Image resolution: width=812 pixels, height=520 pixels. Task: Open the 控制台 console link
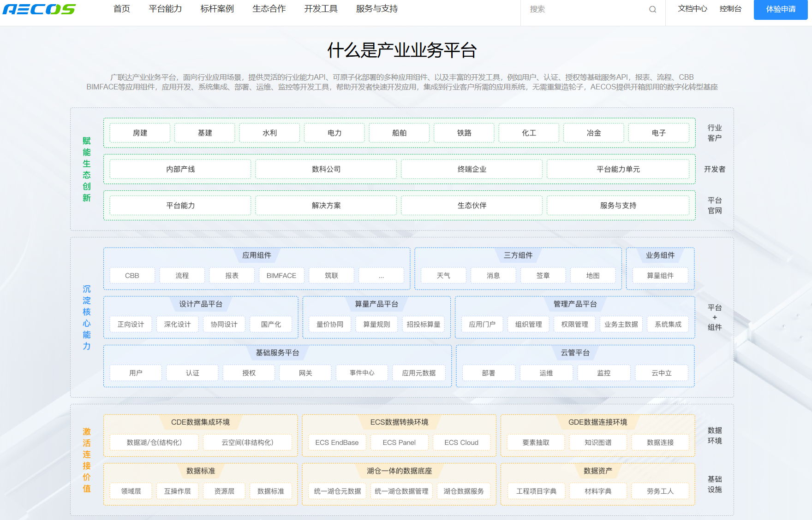coord(730,9)
